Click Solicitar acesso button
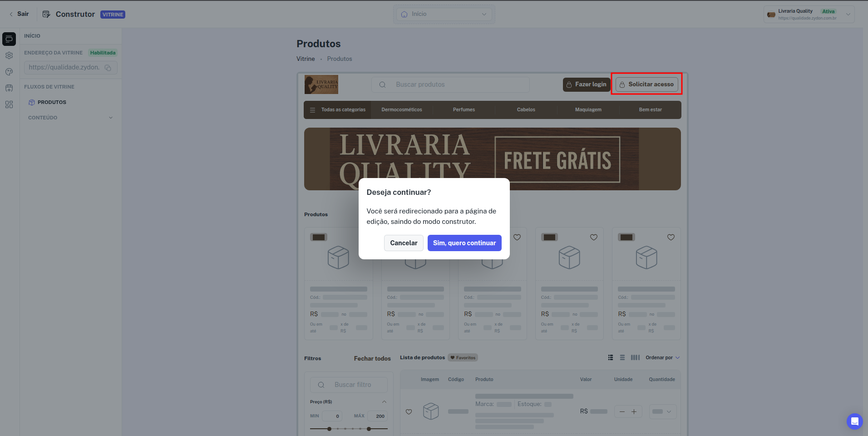The height and width of the screenshot is (436, 868). coord(647,84)
